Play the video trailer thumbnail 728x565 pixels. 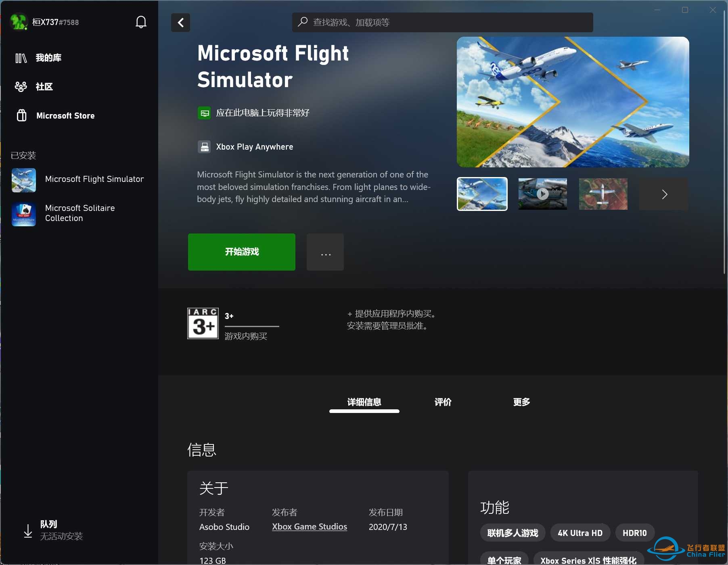[543, 194]
